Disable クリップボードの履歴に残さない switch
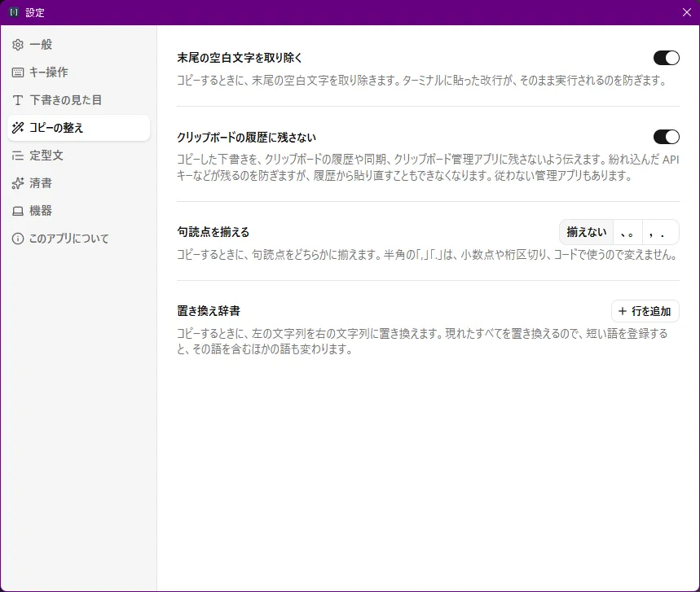 tap(666, 137)
